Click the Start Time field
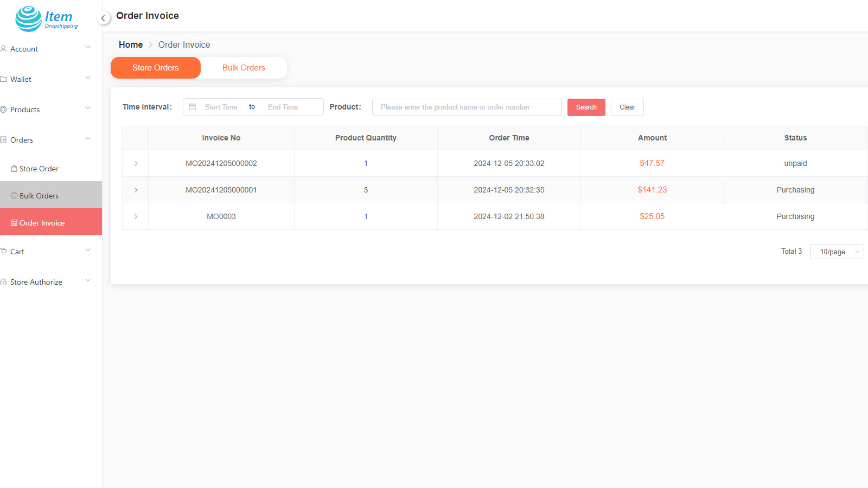This screenshot has width=868, height=488. pyautogui.click(x=221, y=107)
